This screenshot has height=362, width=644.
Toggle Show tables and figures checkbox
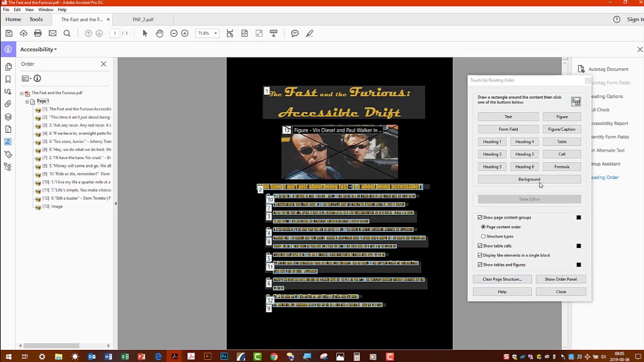[x=480, y=265]
